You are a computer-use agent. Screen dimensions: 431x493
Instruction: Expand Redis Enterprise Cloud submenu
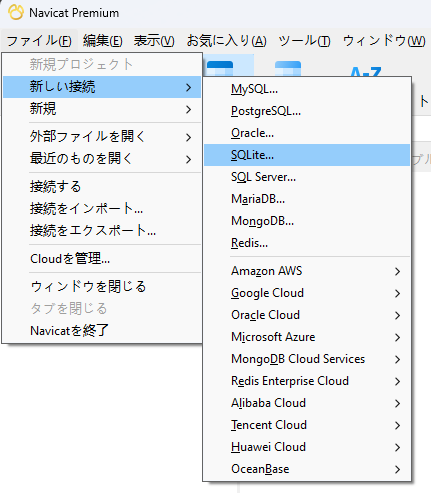point(307,381)
